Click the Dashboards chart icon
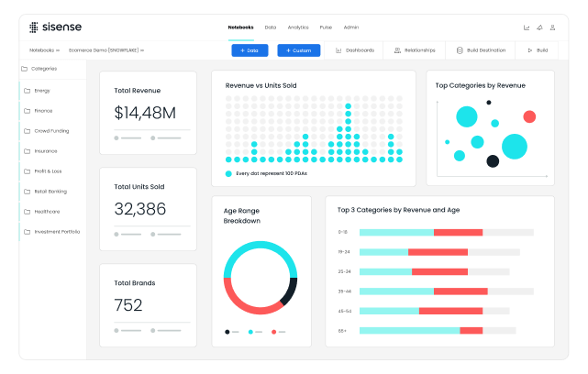This screenshot has height=374, width=588. (338, 50)
